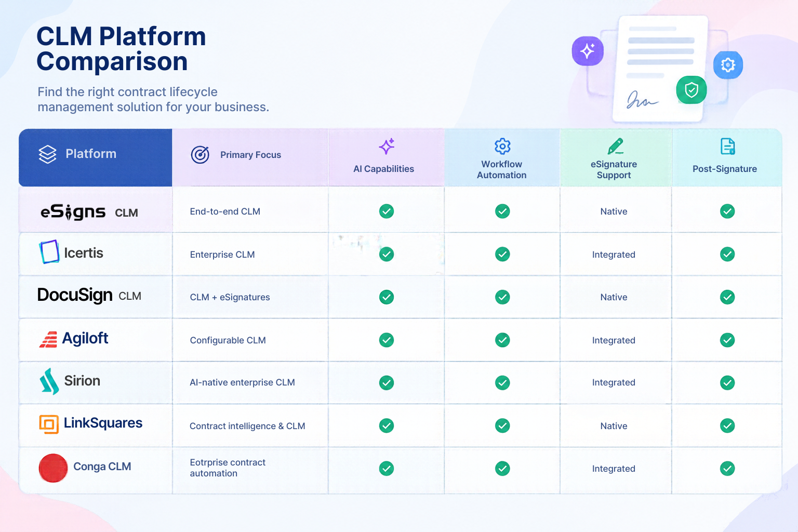The width and height of the screenshot is (798, 532).
Task: Click the target icon beside Primary Focus
Action: coord(200,154)
